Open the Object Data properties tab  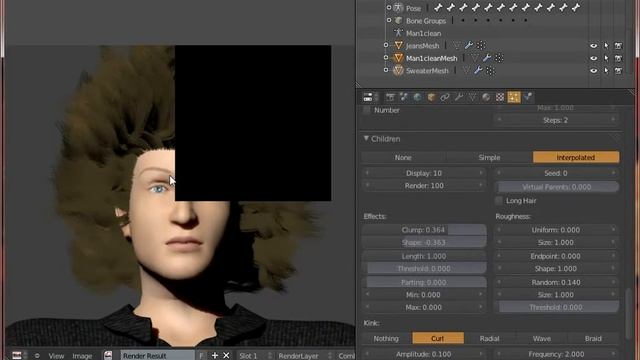(472, 97)
